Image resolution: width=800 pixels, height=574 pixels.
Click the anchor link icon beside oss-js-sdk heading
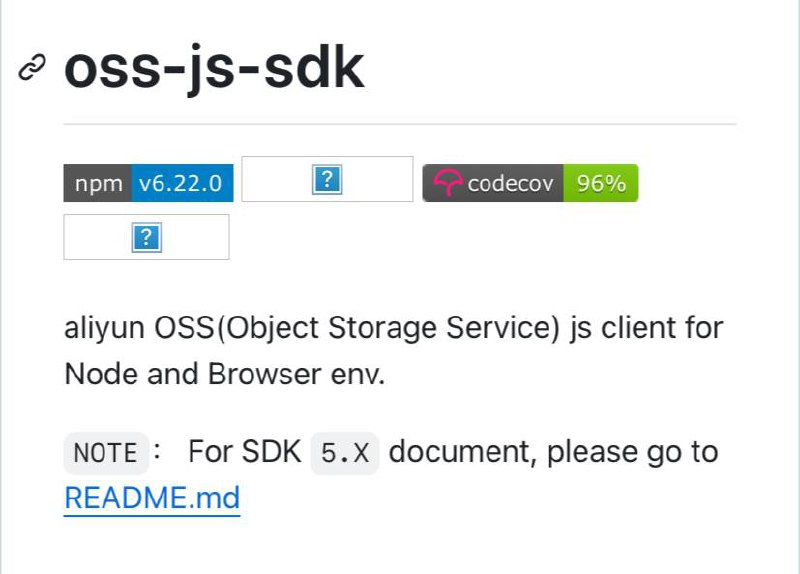coord(32,67)
